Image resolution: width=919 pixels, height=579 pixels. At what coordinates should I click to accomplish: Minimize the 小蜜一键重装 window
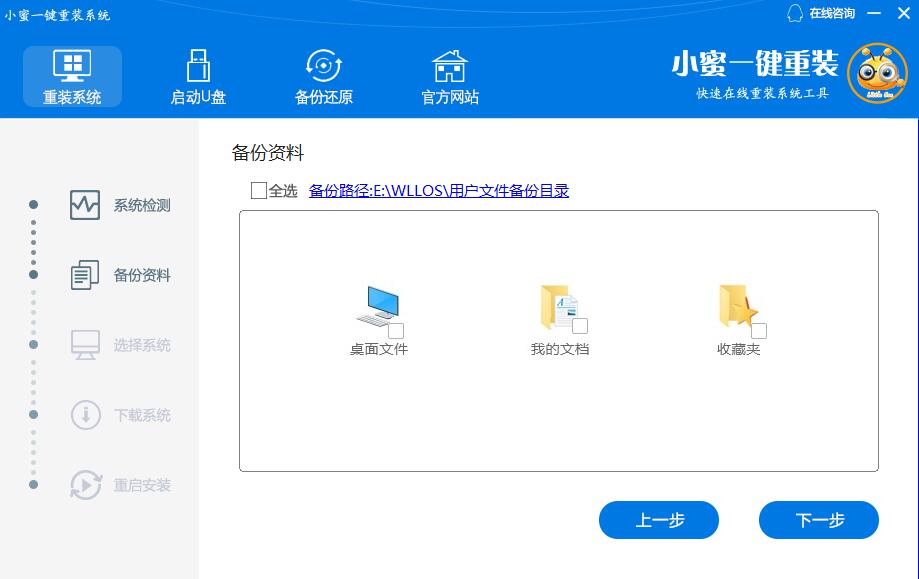pos(875,14)
